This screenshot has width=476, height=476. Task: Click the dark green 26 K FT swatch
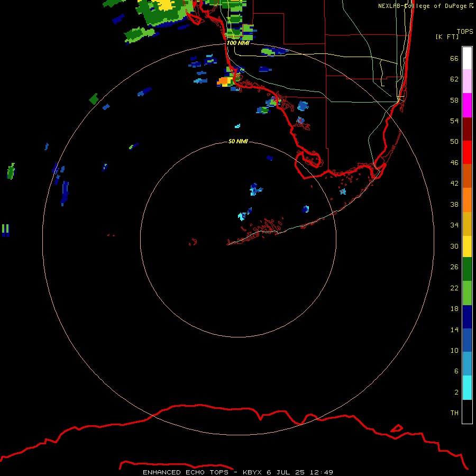(x=467, y=269)
